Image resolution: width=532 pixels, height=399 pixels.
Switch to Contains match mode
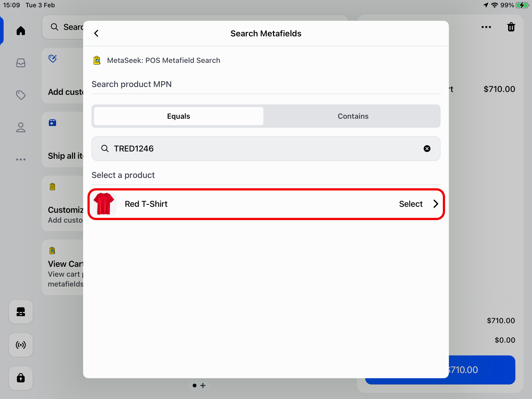coord(353,116)
